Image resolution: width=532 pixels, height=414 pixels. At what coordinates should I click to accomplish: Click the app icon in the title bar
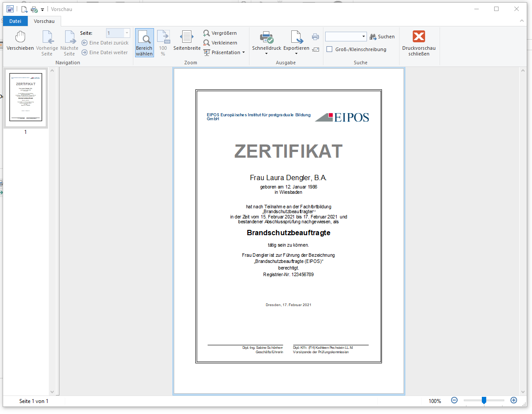pyautogui.click(x=10, y=9)
